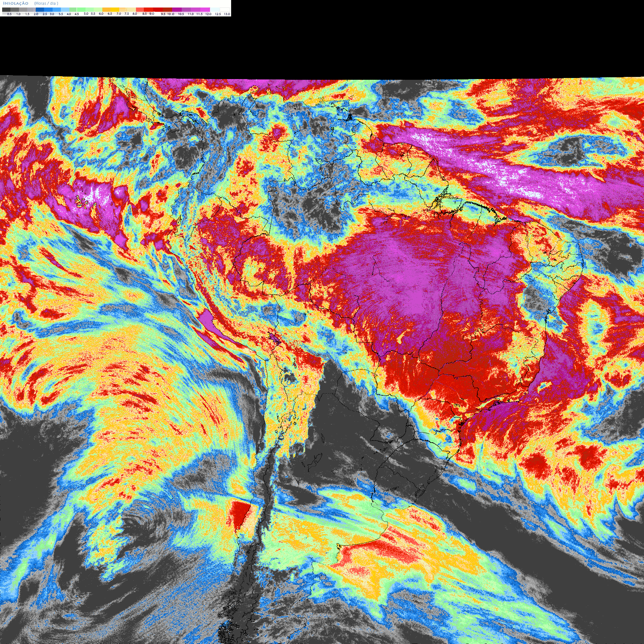Screen dimensions: 644x644
Task: Click the '2.0' legend value
Action: tap(36, 14)
